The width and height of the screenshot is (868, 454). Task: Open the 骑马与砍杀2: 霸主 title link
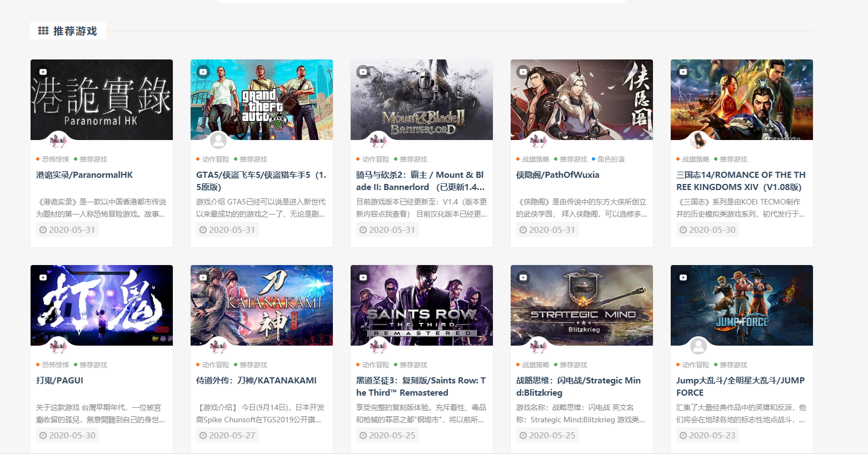point(421,181)
